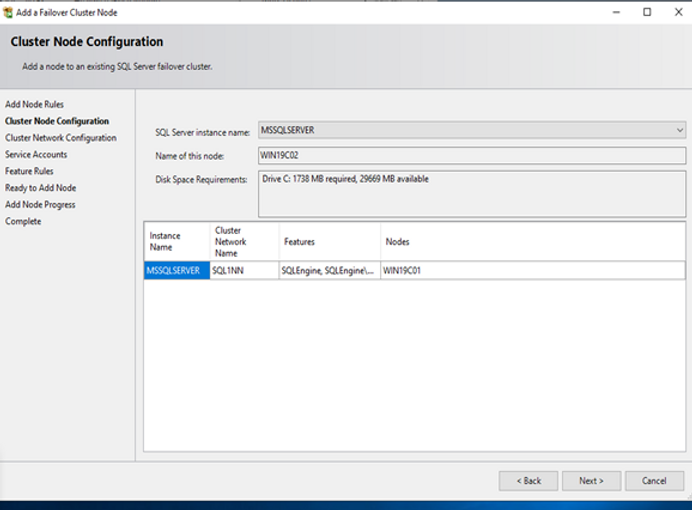Click the Disk Space Requirements text box
The image size is (692, 510).
click(x=472, y=193)
